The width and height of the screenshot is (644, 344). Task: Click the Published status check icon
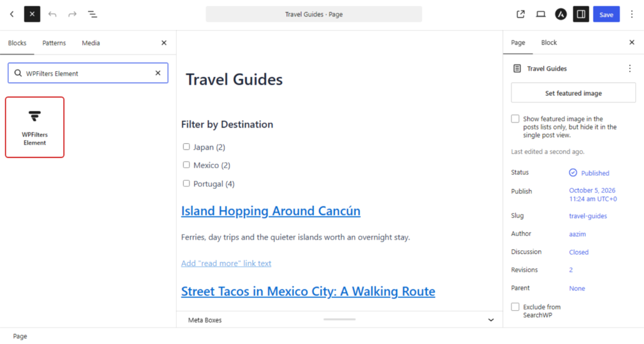pyautogui.click(x=573, y=173)
